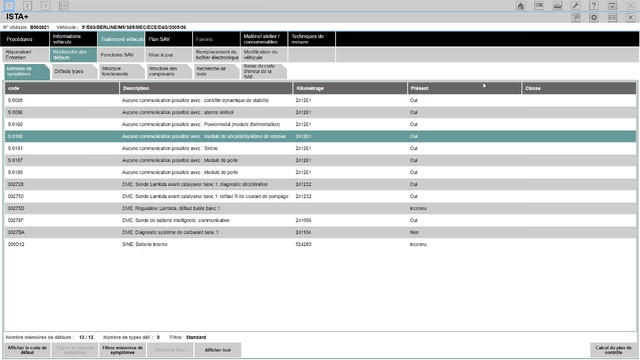
Task: Select Sonde Lambda courant de pompage row
Action: [320, 196]
